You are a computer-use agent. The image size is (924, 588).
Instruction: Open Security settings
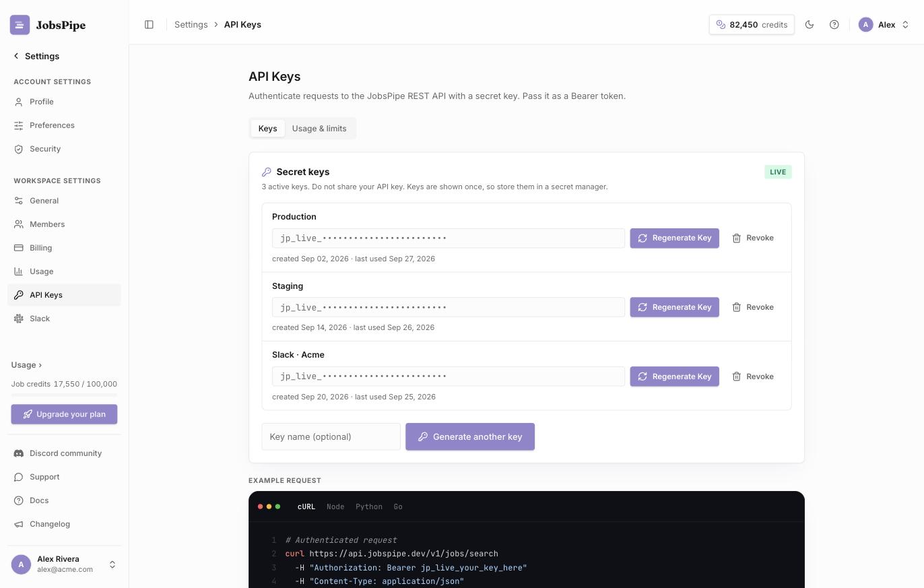click(x=64, y=149)
